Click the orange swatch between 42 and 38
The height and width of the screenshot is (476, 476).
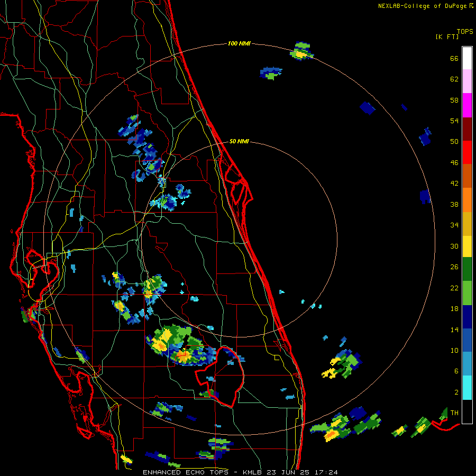pos(467,200)
